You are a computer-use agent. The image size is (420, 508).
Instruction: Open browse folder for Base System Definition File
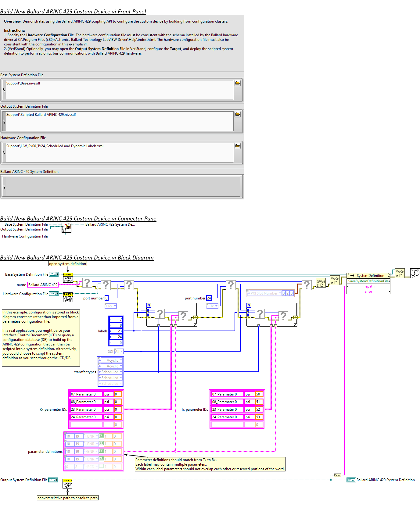click(238, 83)
